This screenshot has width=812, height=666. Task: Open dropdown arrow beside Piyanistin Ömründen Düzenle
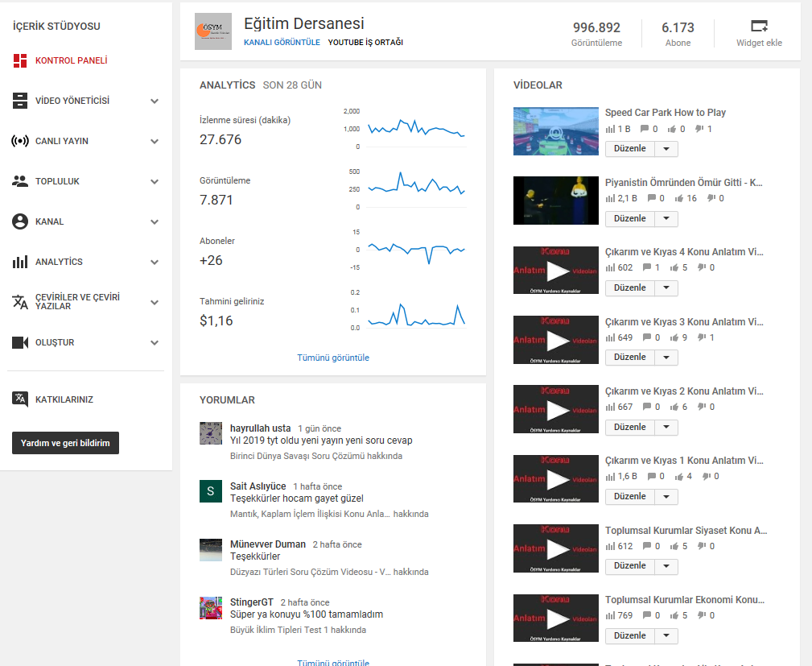coord(666,219)
